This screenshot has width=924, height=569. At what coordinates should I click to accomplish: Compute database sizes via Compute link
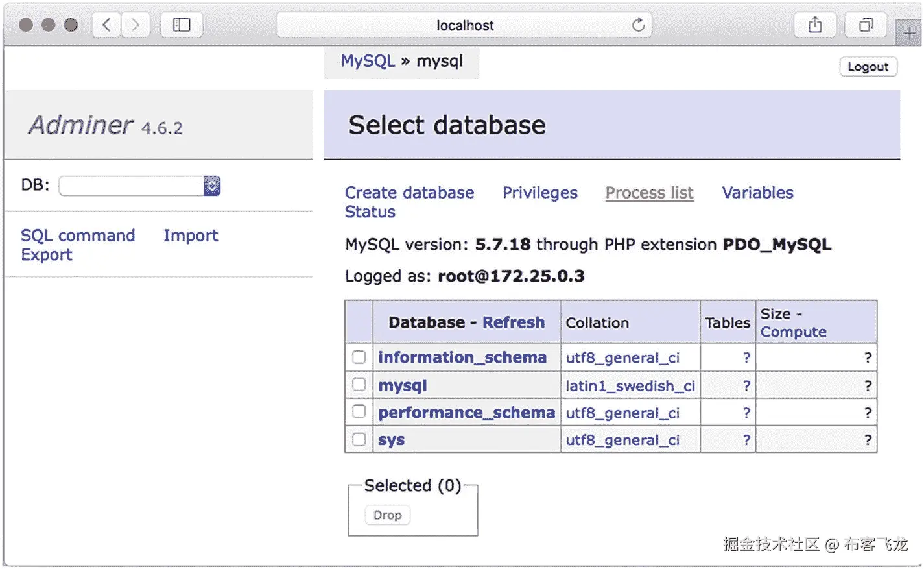tap(793, 332)
